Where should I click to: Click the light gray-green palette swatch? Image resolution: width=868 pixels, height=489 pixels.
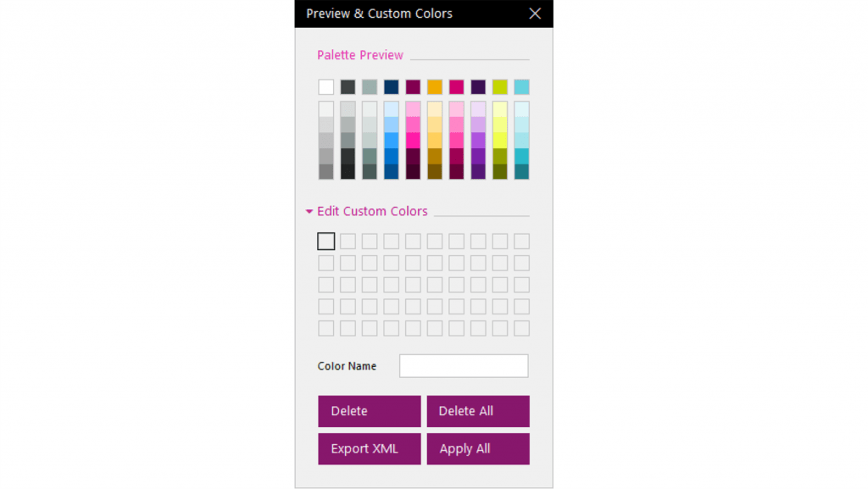pyautogui.click(x=370, y=87)
